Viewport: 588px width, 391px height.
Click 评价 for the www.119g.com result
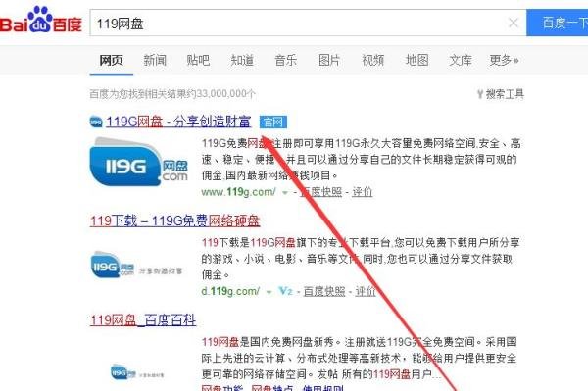tap(362, 192)
